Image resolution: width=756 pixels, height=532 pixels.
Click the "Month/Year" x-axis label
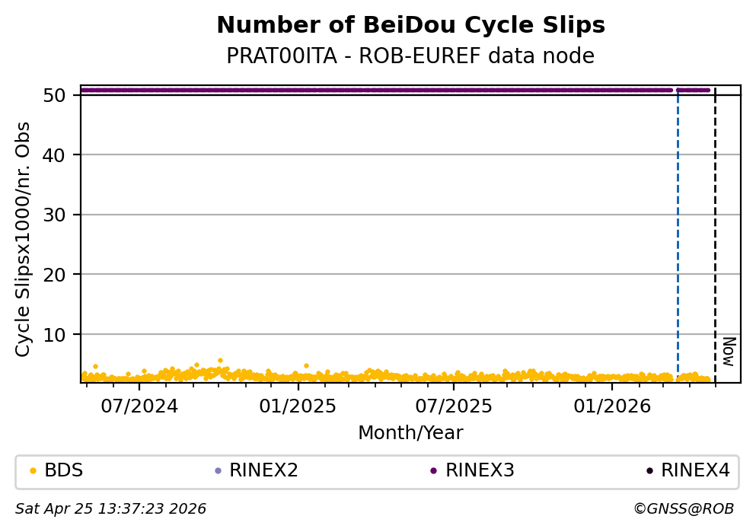point(410,433)
